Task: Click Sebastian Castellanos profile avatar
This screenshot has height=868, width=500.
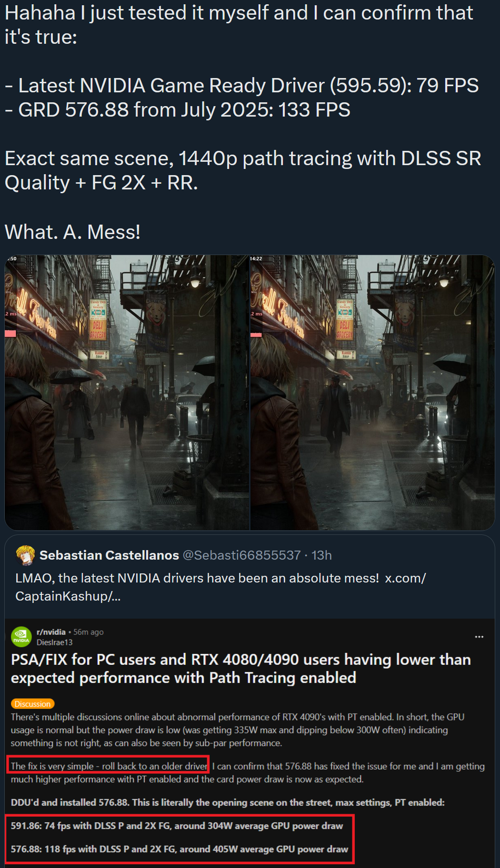Action: point(26,555)
